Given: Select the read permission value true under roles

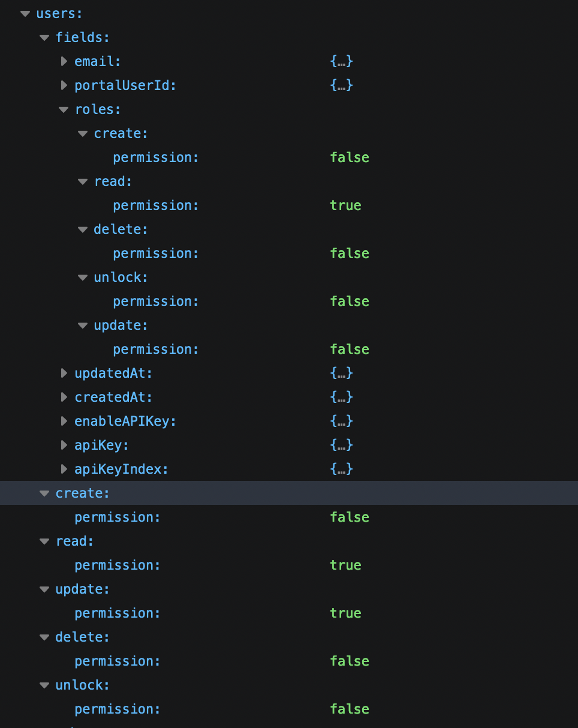Looking at the screenshot, I should pyautogui.click(x=345, y=205).
